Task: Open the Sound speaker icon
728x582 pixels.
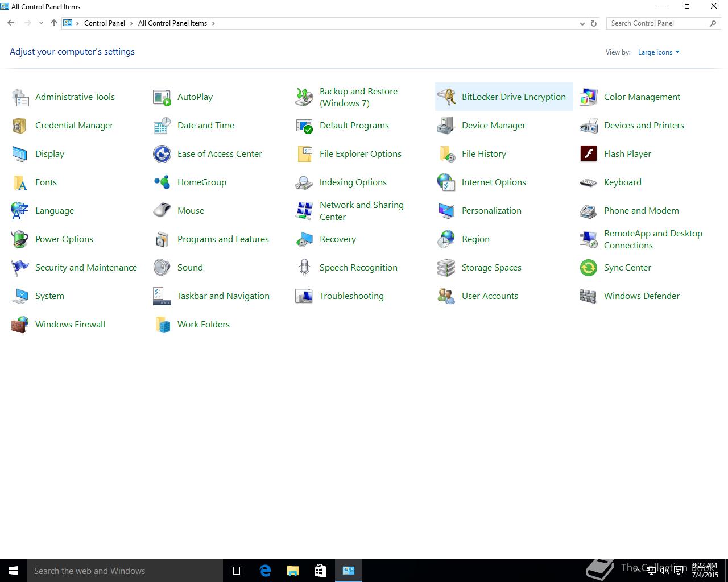Action: pyautogui.click(x=162, y=268)
